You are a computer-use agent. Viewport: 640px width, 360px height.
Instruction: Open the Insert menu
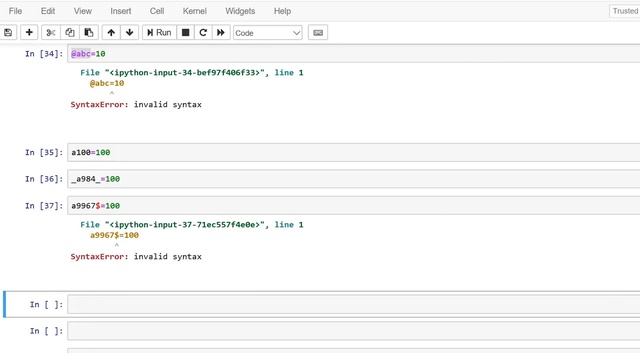(x=121, y=11)
